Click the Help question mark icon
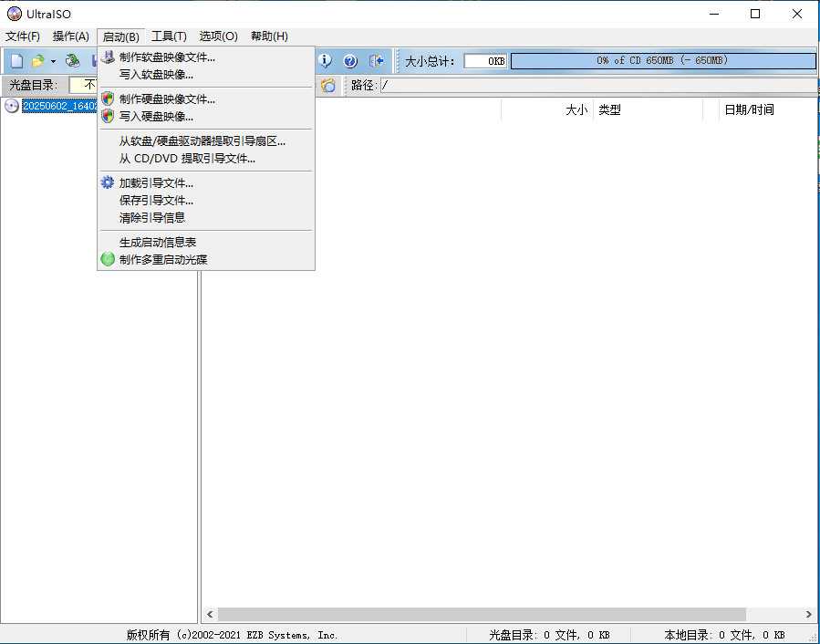Image resolution: width=820 pixels, height=644 pixels. click(x=350, y=61)
